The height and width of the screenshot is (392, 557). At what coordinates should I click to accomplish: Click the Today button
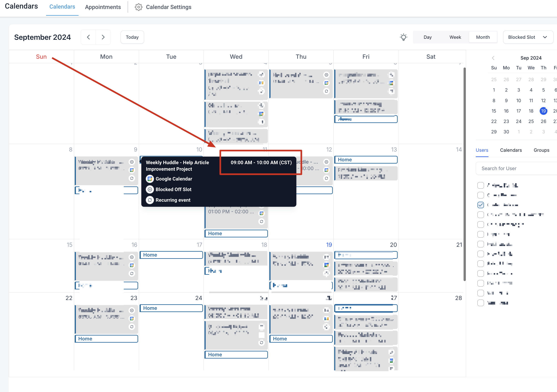click(x=132, y=37)
